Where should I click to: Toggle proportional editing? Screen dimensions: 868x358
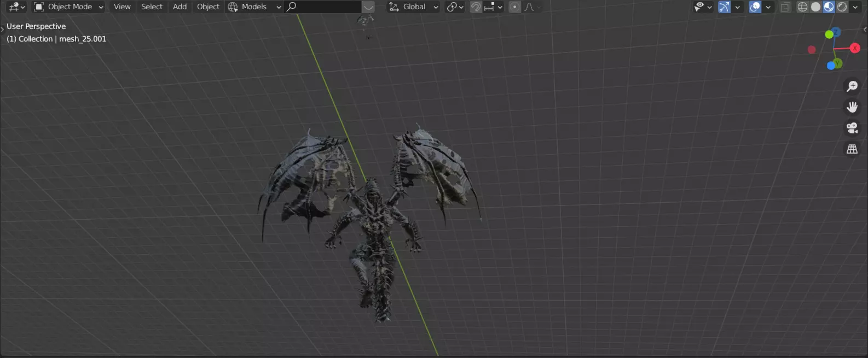[x=514, y=7]
